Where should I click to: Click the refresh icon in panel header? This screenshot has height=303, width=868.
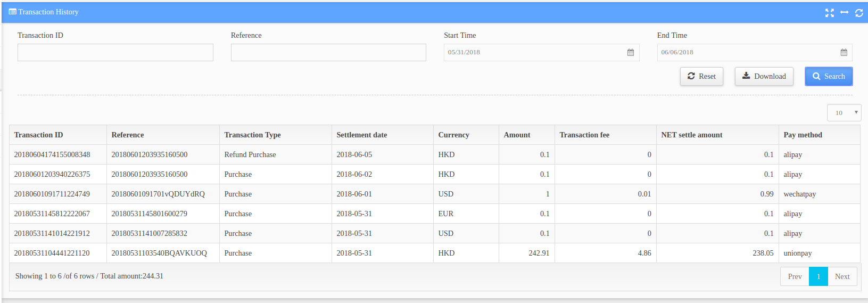[x=859, y=13]
